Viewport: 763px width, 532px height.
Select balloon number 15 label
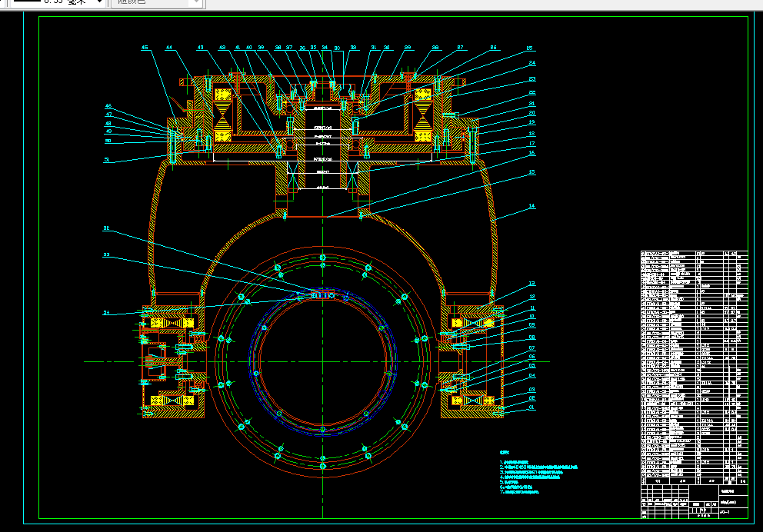coord(531,172)
